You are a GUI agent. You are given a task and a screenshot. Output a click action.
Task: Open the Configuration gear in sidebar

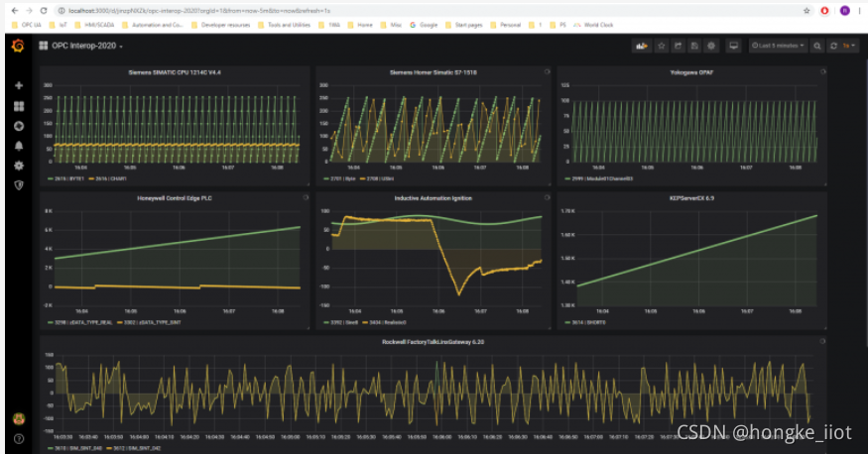[19, 166]
